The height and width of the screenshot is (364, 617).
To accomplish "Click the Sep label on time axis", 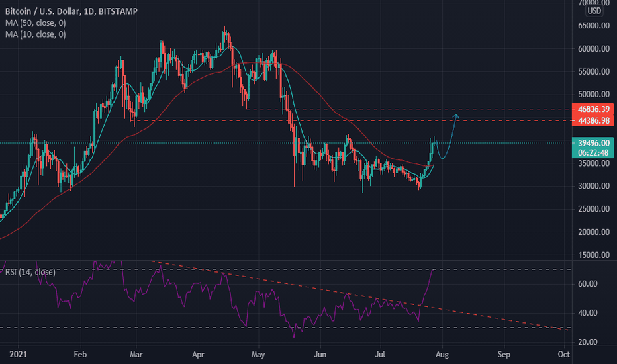I will pyautogui.click(x=504, y=355).
